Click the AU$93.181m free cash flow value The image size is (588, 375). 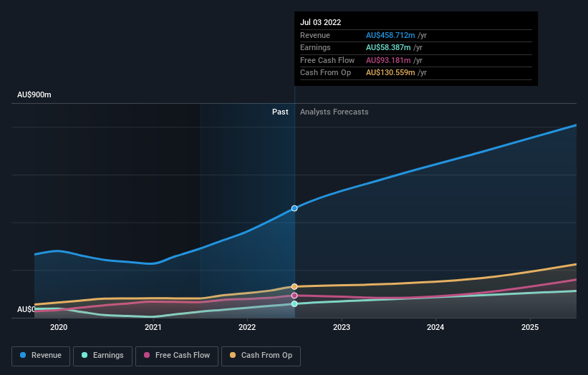point(388,60)
